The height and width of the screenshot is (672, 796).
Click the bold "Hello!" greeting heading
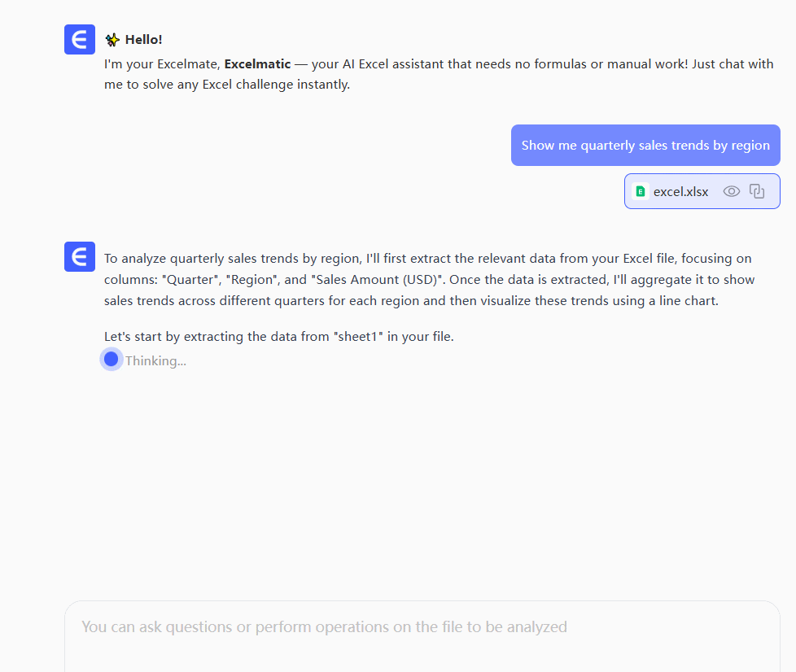click(x=144, y=40)
